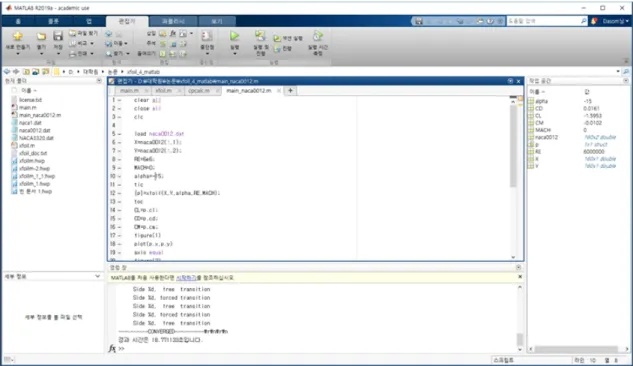Click the Insert section break icon
This screenshot has width=633, height=366.
pos(163,33)
